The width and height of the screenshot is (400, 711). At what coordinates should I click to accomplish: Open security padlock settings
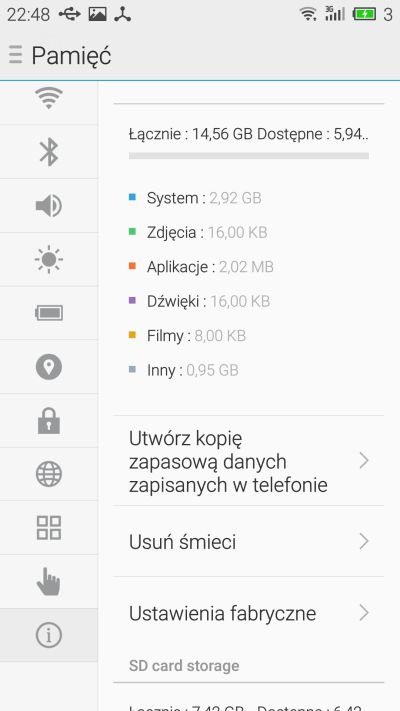[49, 421]
